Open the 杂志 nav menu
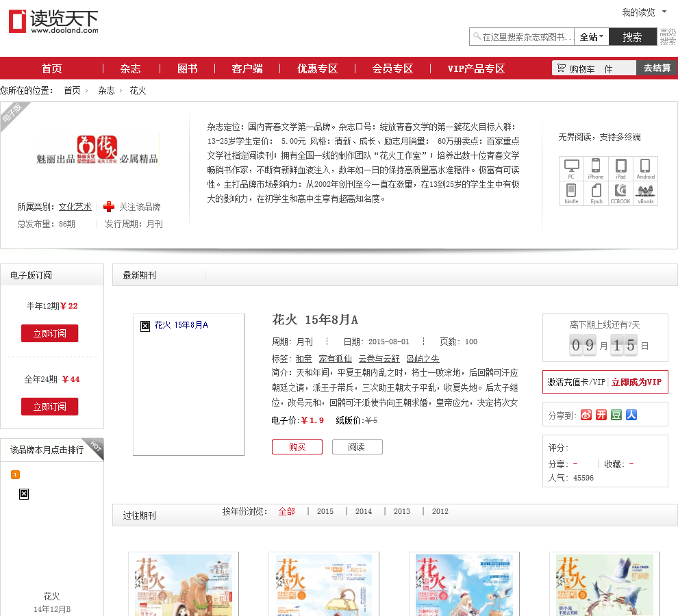The image size is (678, 616). tap(130, 68)
